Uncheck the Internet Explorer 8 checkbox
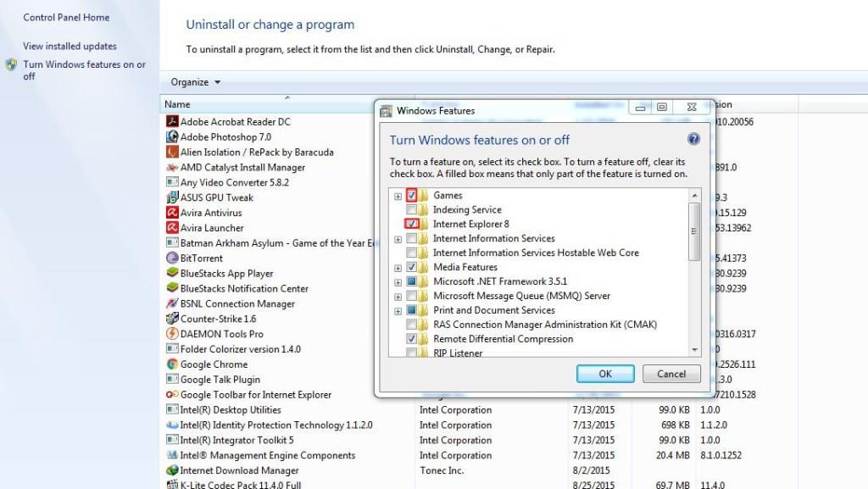The width and height of the screenshot is (868, 489). pos(411,224)
